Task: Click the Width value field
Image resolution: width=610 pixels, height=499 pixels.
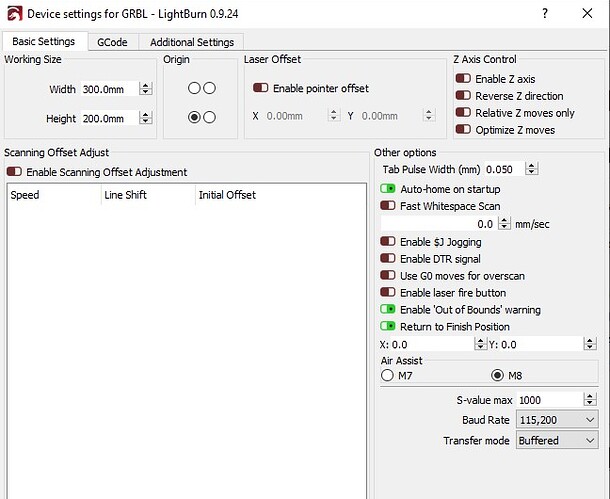Action: click(x=110, y=89)
